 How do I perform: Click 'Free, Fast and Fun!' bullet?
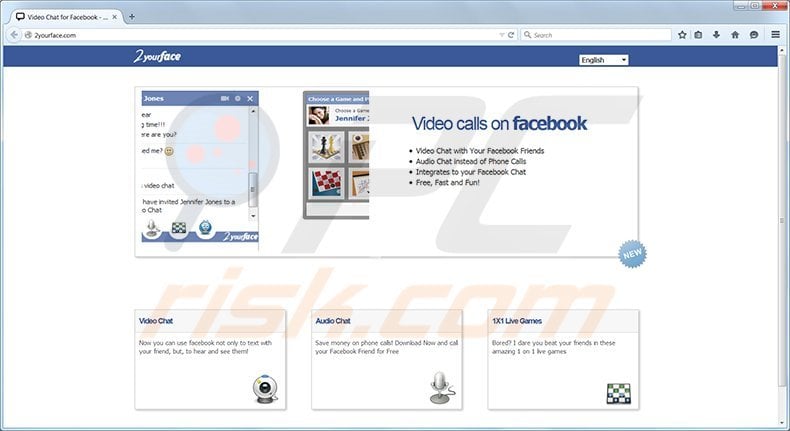[447, 182]
